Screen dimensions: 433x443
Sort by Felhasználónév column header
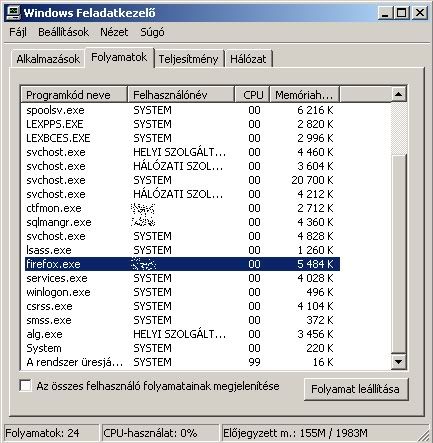(181, 95)
